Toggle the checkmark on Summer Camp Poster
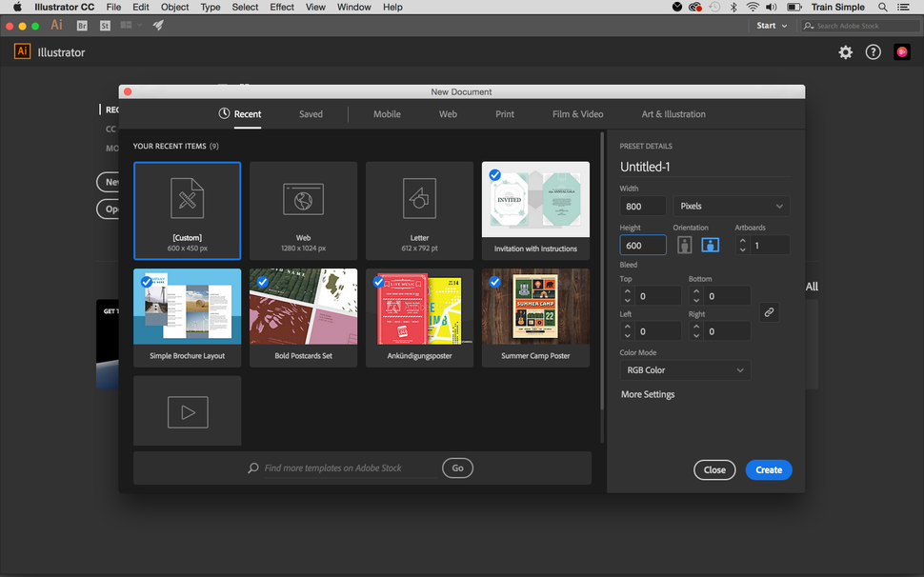 [x=494, y=282]
